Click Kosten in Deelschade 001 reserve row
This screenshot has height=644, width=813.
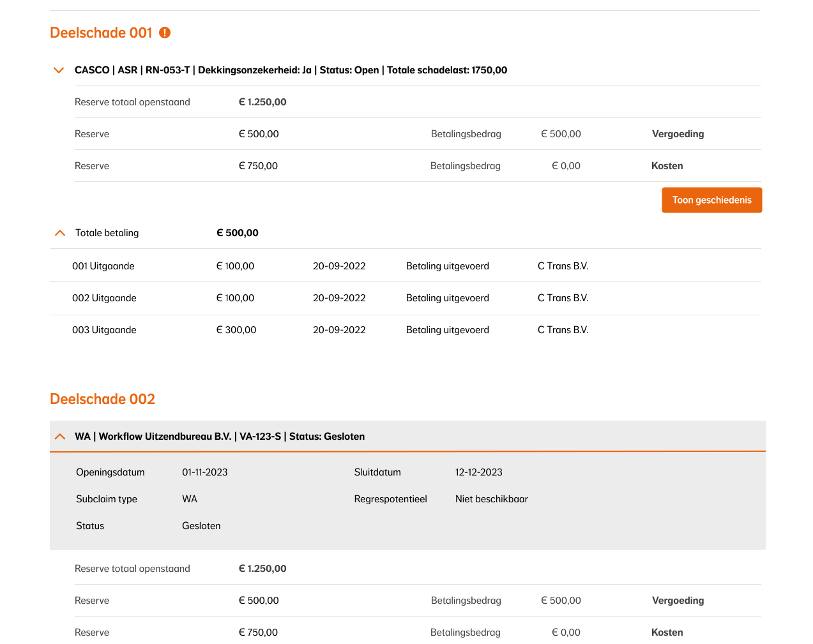click(667, 166)
